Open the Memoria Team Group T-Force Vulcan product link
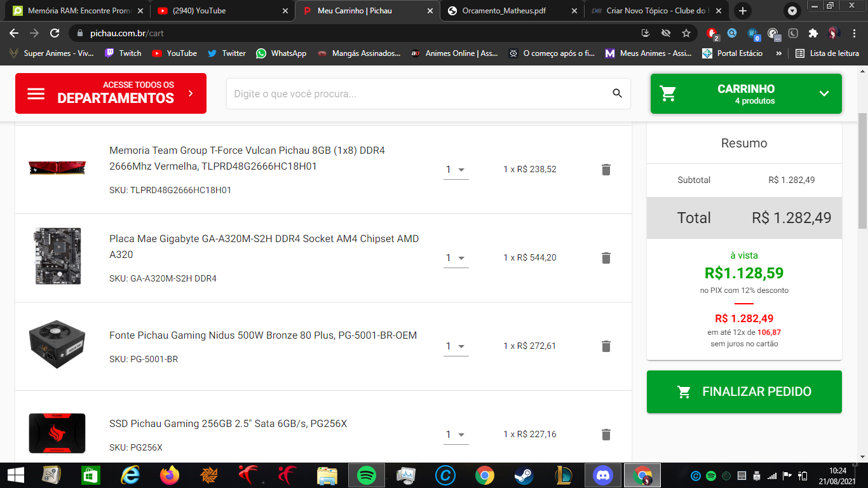The width and height of the screenshot is (868, 488). (x=247, y=158)
